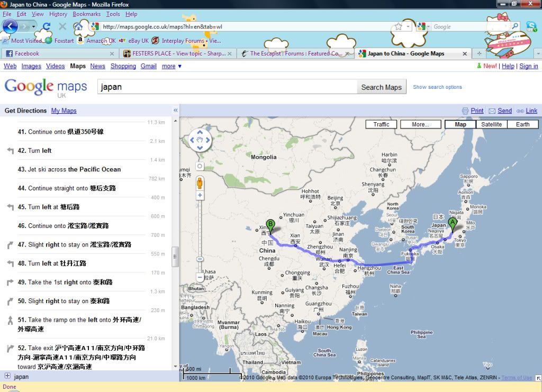
Task: Switch to Satellite view
Action: click(491, 124)
